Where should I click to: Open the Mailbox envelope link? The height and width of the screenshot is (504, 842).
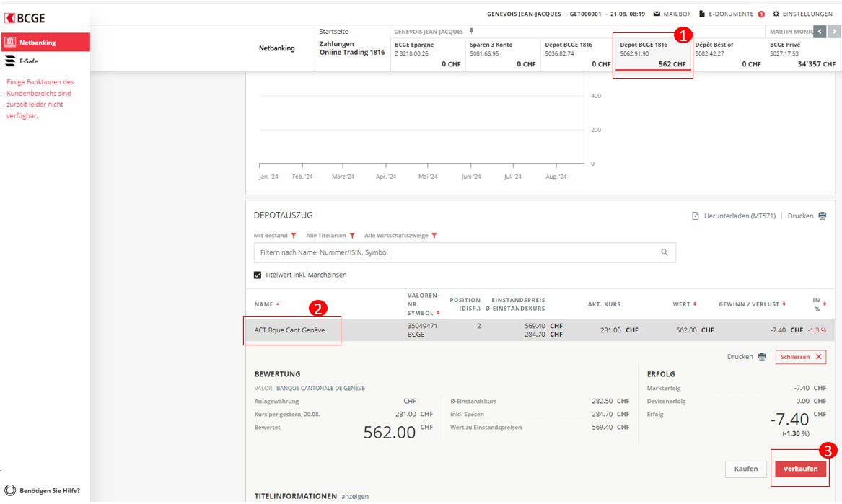(x=672, y=14)
